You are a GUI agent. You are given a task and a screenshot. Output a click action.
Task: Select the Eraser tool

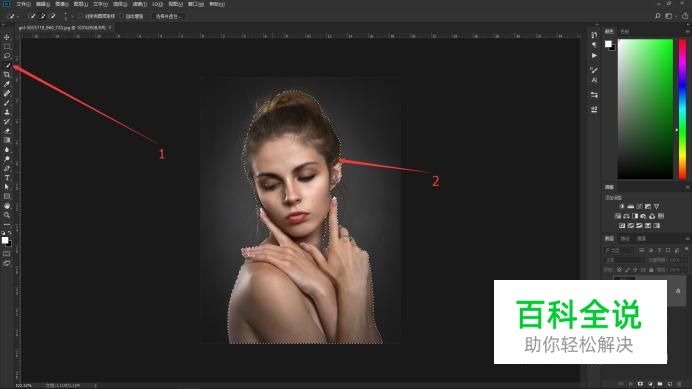pyautogui.click(x=7, y=131)
